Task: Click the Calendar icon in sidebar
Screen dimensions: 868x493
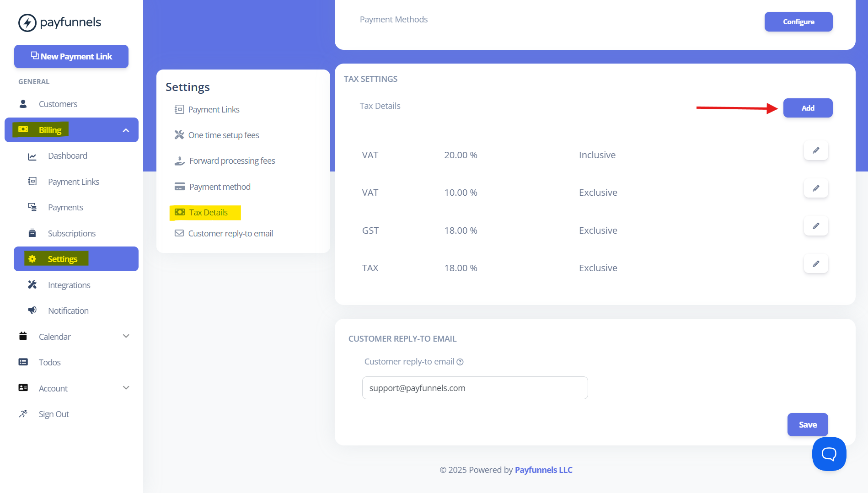Action: point(23,336)
